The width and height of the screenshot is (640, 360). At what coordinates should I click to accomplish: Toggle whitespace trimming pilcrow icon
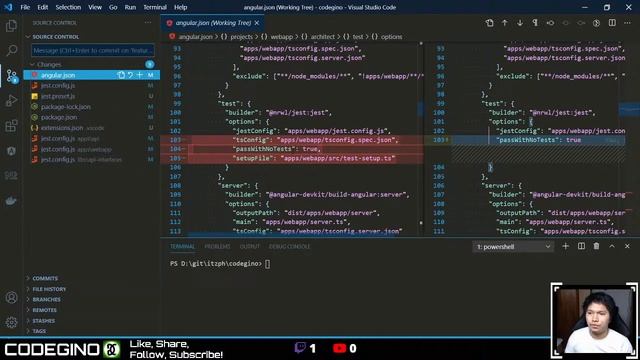click(x=535, y=23)
